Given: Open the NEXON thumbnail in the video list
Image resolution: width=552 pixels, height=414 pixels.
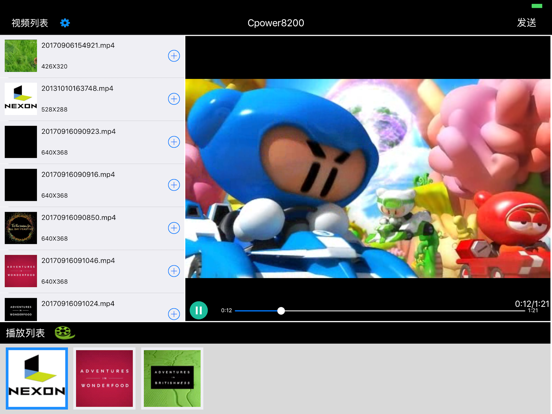Looking at the screenshot, I should click(21, 99).
